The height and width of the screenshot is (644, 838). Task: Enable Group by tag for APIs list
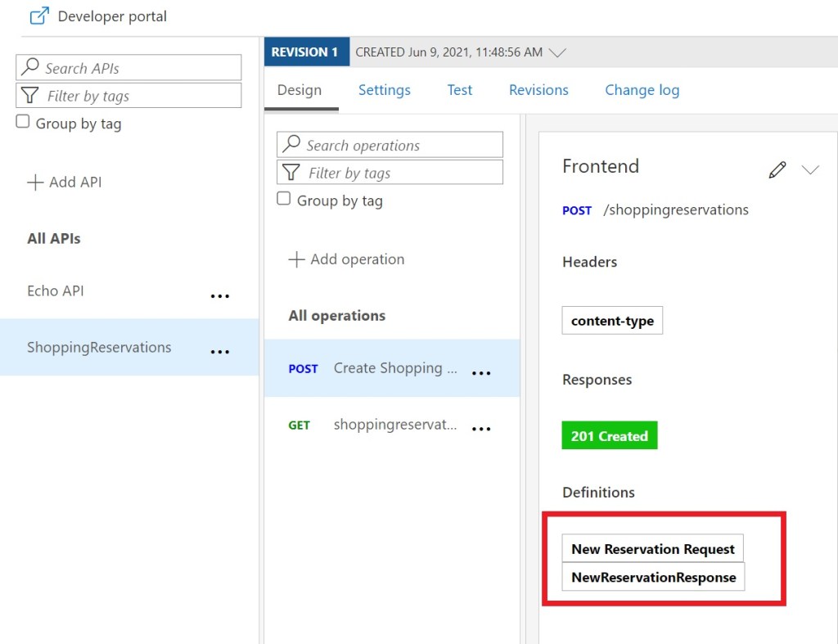(x=23, y=122)
